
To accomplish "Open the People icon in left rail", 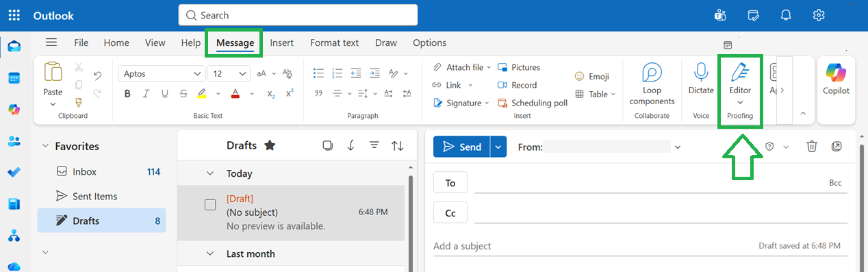I will (14, 140).
